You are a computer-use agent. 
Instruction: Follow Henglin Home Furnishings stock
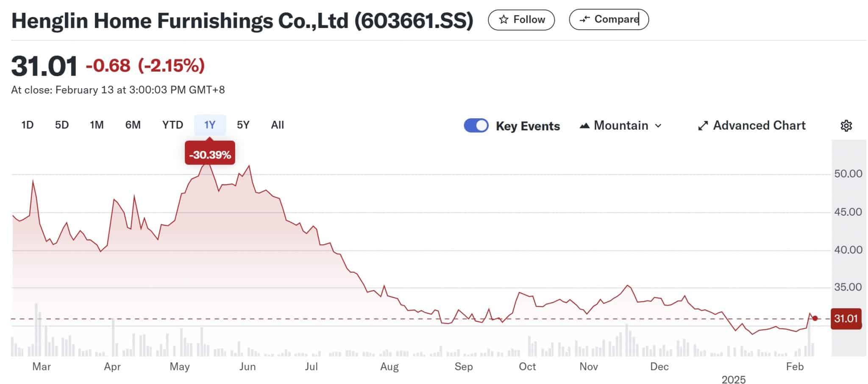[521, 19]
